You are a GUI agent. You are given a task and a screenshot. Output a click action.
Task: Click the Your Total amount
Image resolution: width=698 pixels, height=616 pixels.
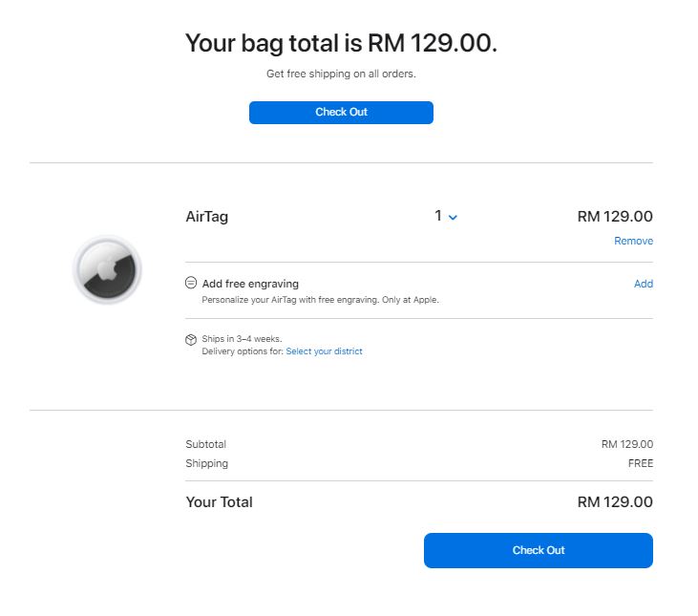[615, 502]
